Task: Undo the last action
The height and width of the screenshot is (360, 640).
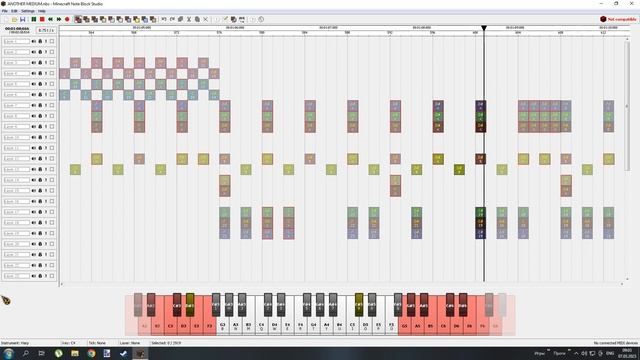Action: click(164, 19)
